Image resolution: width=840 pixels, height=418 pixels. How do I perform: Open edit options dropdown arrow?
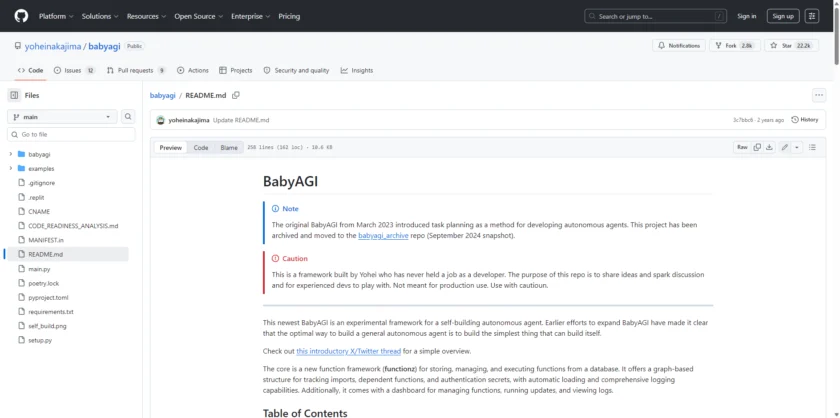pyautogui.click(x=797, y=147)
